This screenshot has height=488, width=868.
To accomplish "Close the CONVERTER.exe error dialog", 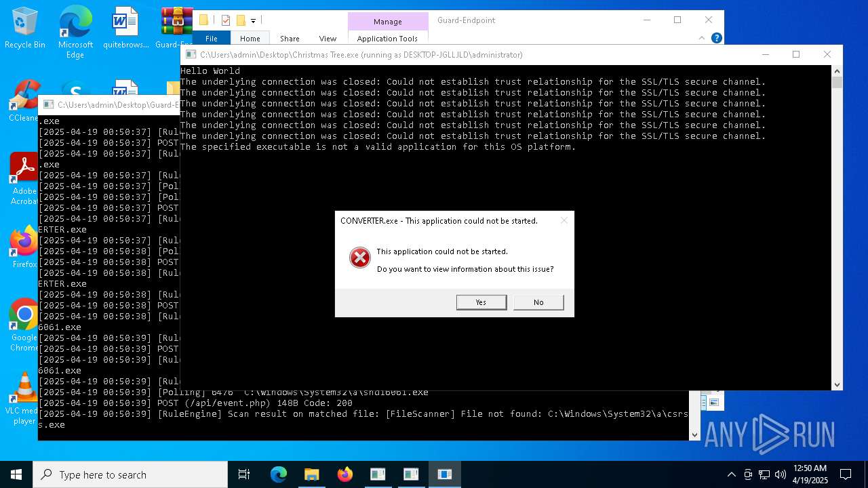I will tap(564, 220).
